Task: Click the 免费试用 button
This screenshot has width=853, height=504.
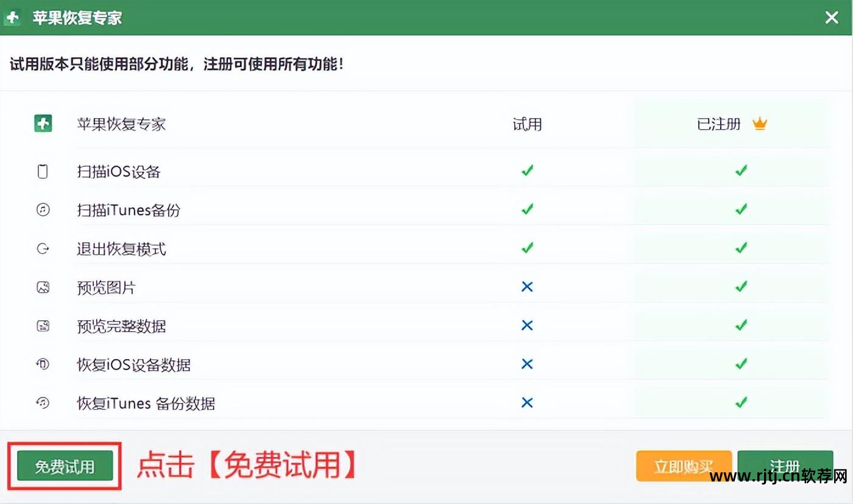Action: (x=65, y=466)
